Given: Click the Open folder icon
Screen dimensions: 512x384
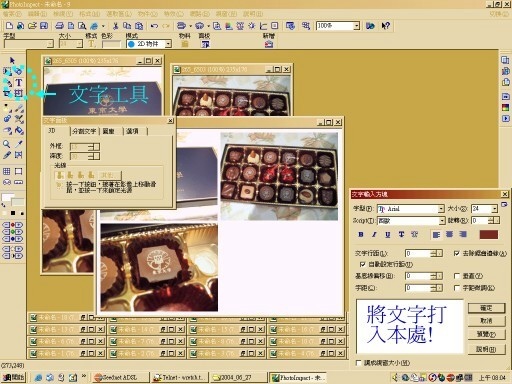Looking at the screenshot, I should [x=32, y=26].
